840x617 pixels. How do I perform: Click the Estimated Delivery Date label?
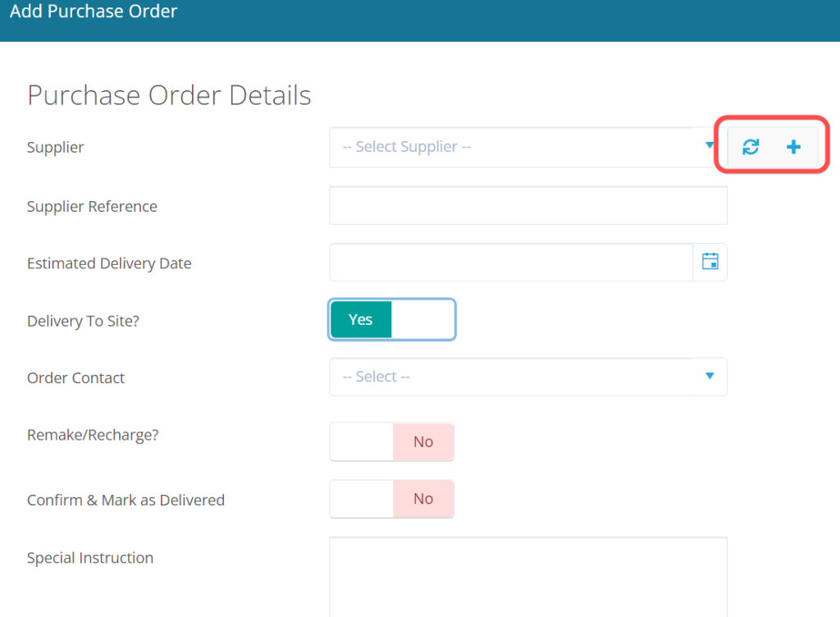pos(109,264)
